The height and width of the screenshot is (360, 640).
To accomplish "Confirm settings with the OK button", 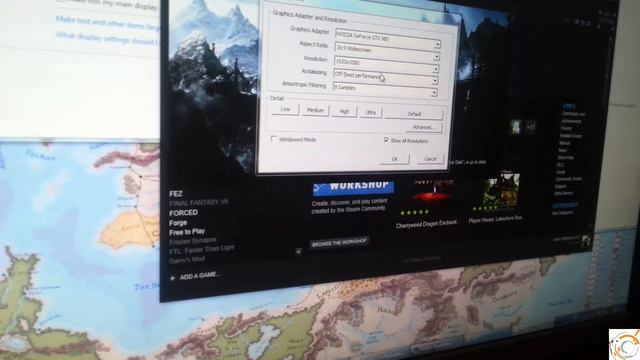I will point(394,159).
